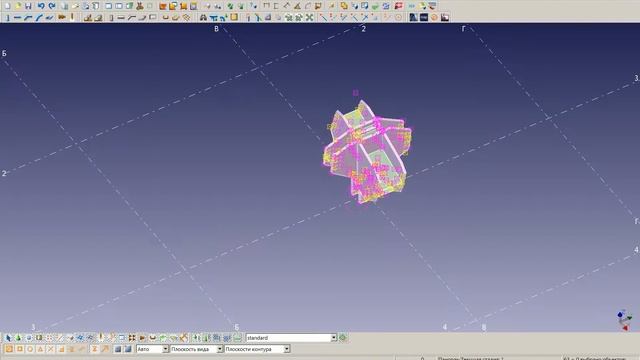The image size is (640, 360).
Task: Select the straight steel beam tool
Action: click(17, 18)
